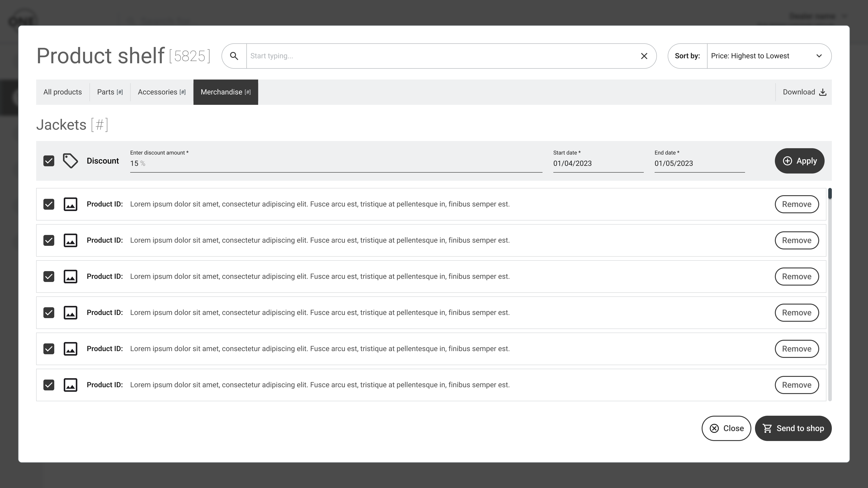Switch to the Accessories tab
The height and width of the screenshot is (488, 868).
tap(161, 92)
